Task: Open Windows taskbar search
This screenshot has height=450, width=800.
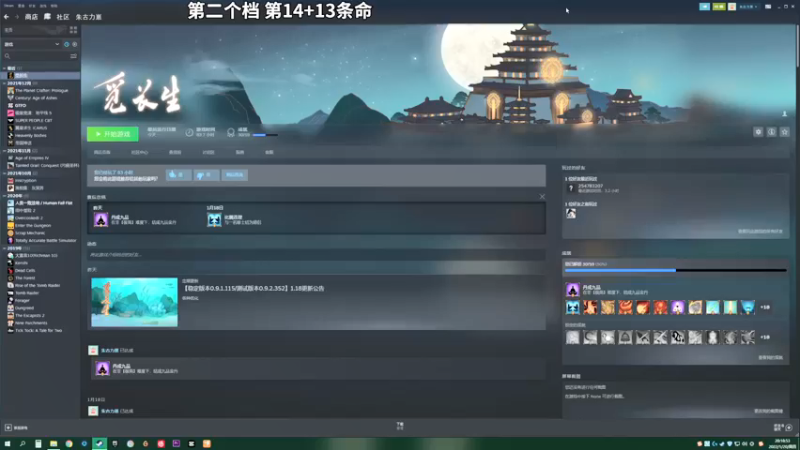Action: tap(22, 444)
